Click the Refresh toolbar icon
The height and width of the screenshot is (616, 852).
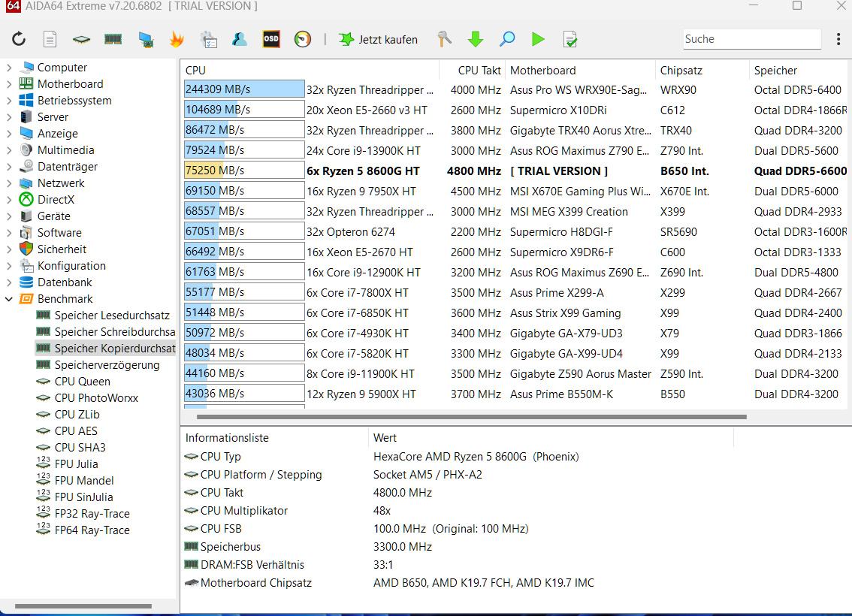coord(19,39)
